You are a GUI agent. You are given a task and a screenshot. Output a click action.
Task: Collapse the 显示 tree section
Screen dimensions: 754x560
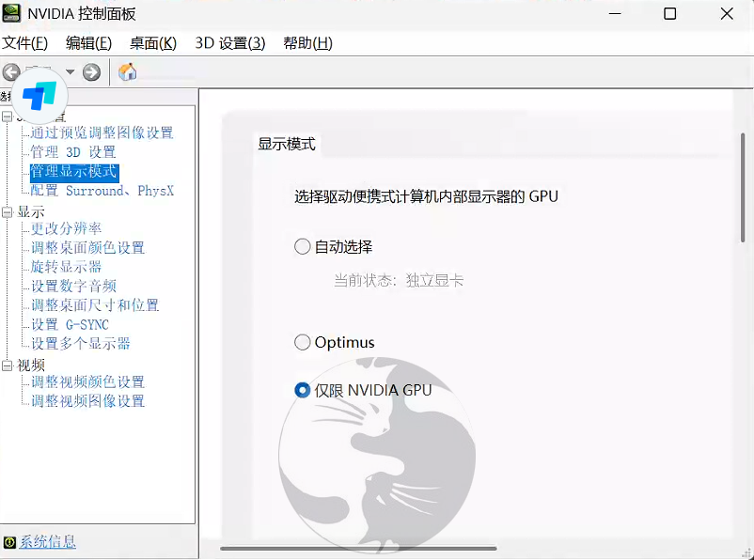coord(7,212)
